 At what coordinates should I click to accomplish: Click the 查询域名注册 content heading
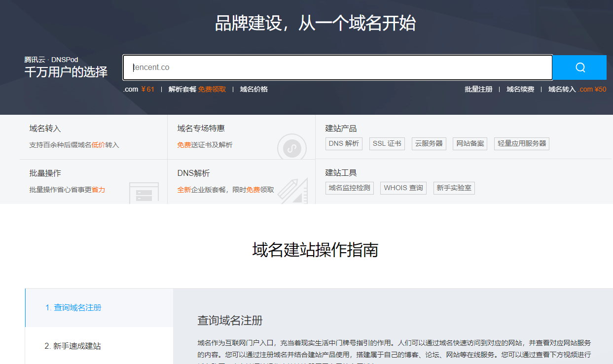click(x=230, y=321)
